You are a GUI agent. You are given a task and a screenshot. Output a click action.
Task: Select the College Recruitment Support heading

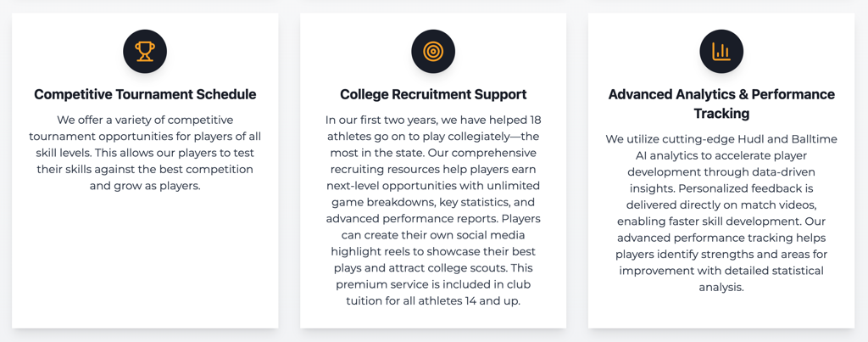click(x=433, y=94)
